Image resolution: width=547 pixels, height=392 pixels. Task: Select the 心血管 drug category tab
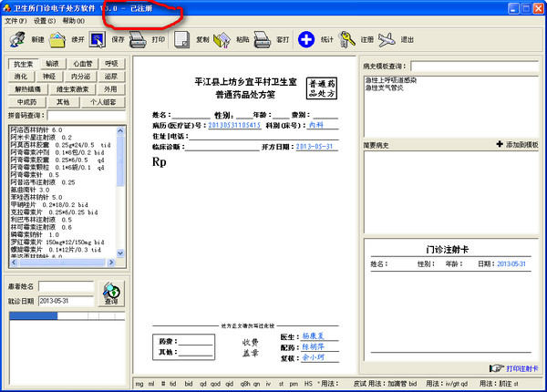82,65
